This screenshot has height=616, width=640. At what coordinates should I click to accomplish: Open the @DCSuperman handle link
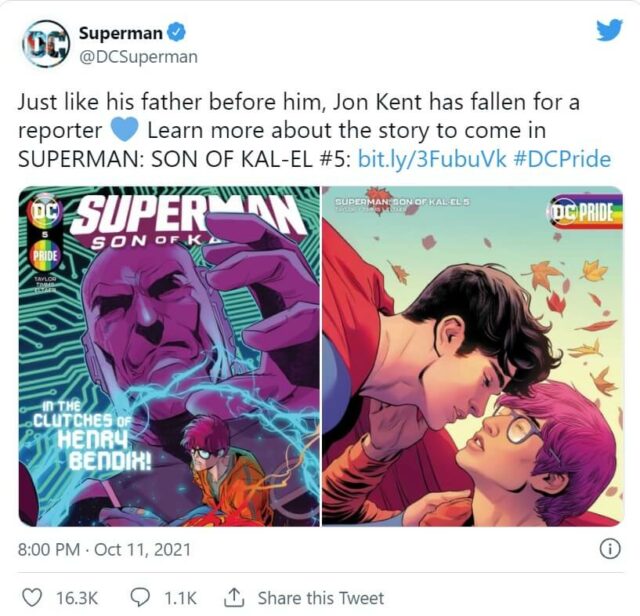coord(138,56)
